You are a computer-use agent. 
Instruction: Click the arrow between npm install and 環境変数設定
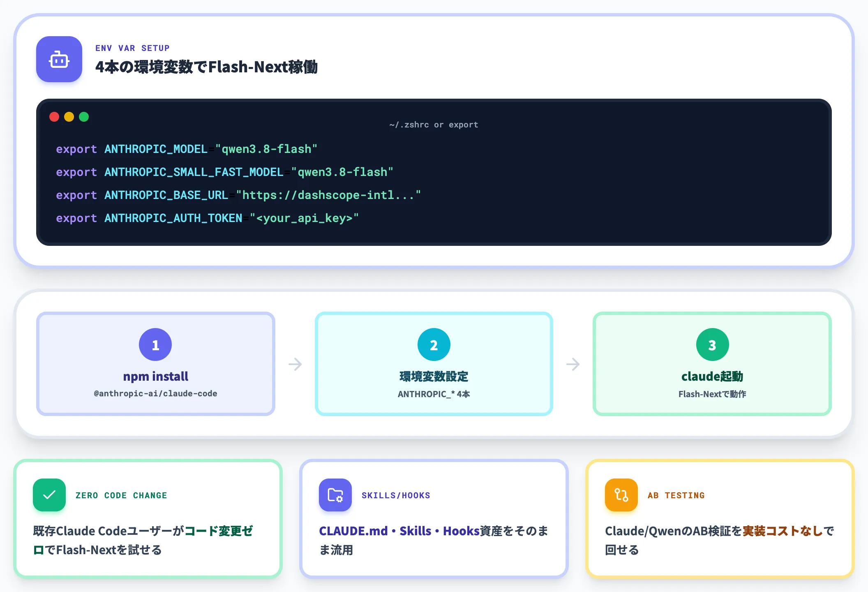[x=295, y=364]
